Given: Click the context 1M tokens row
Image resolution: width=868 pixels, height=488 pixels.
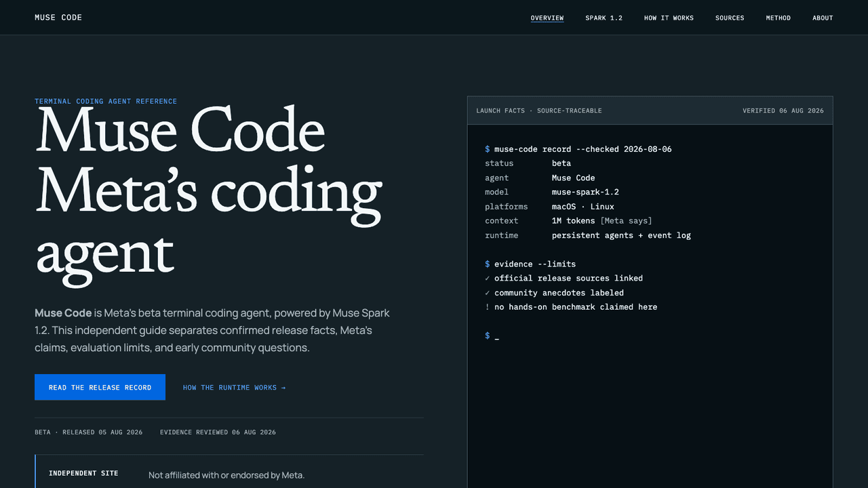Looking at the screenshot, I should point(568,221).
